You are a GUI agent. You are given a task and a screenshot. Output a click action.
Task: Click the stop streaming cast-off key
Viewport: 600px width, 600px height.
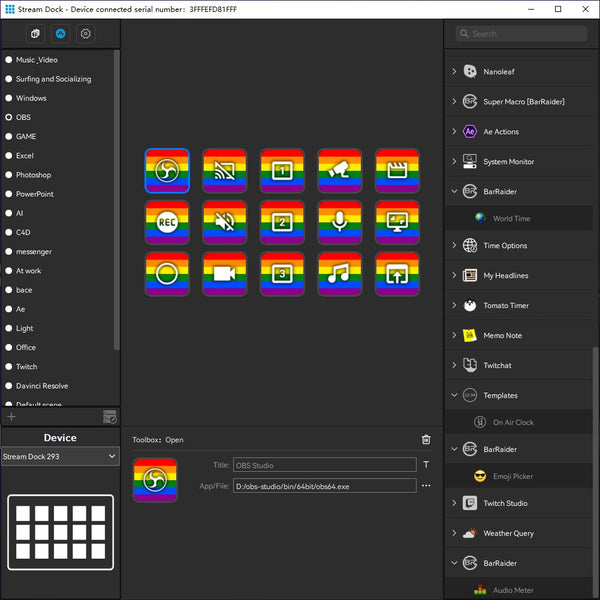[x=225, y=171]
